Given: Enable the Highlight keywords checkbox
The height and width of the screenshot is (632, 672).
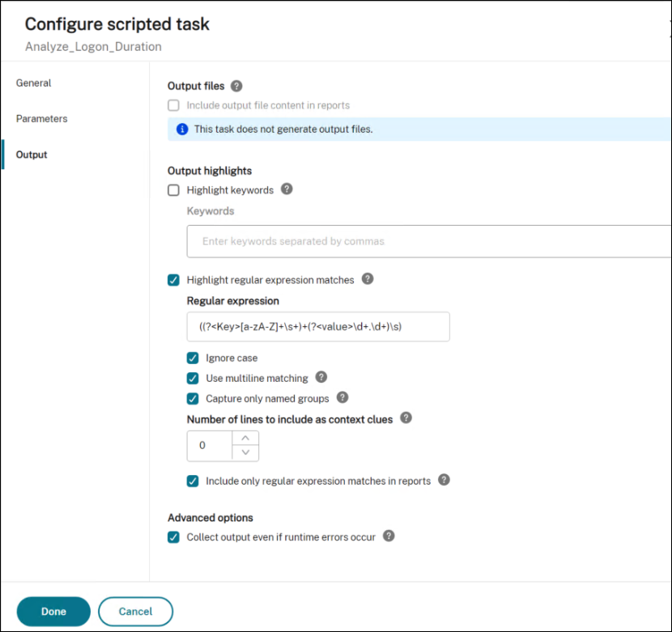Looking at the screenshot, I should [173, 190].
